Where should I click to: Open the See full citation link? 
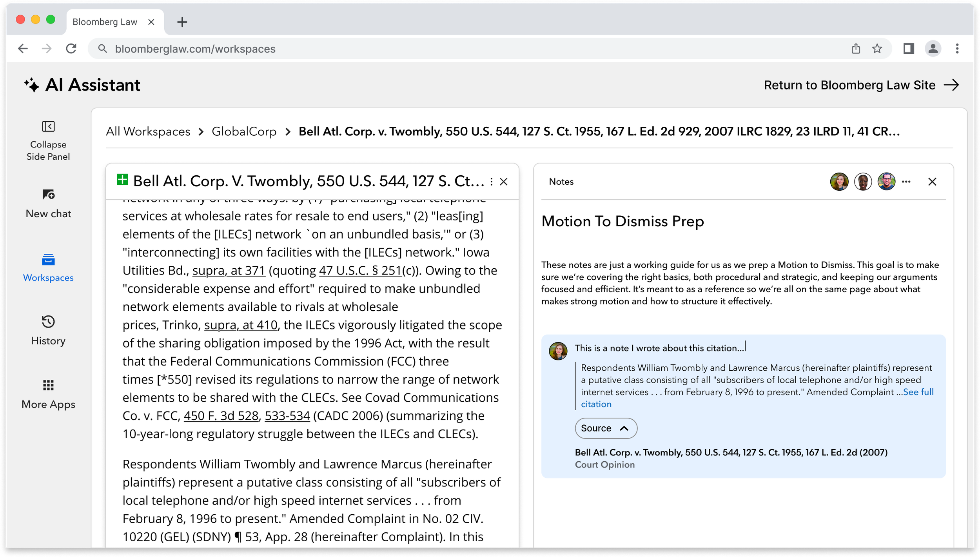(918, 392)
